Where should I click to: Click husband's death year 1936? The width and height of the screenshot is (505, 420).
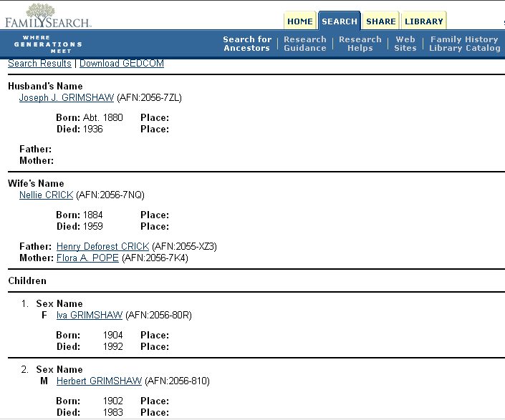[92, 130]
